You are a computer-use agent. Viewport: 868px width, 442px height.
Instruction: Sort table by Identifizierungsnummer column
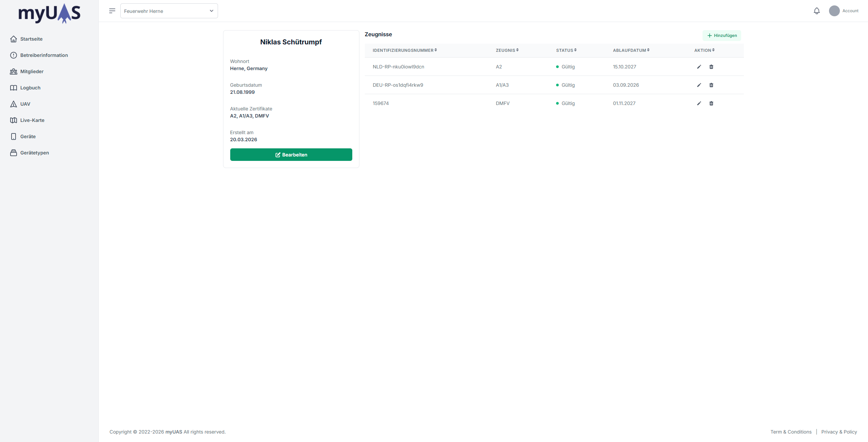[405, 50]
